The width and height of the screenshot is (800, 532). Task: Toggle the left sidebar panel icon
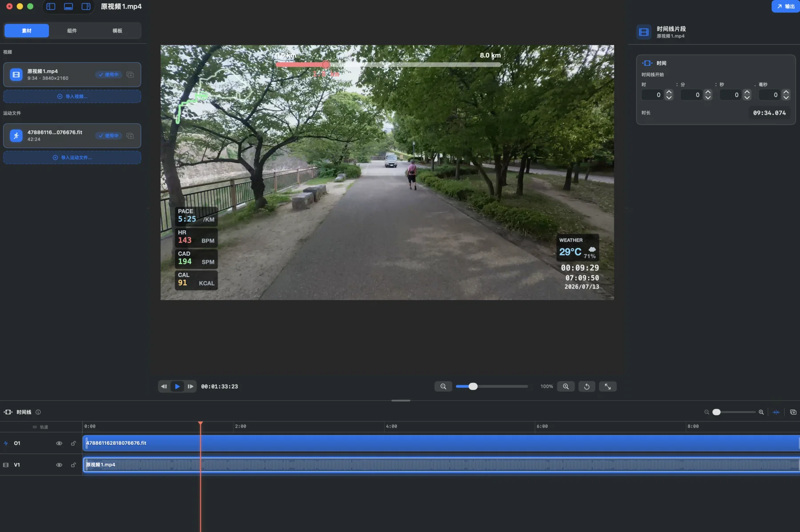pos(51,7)
